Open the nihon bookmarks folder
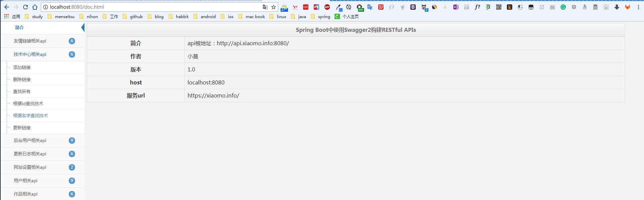Screen dimensions: 644x200 pyautogui.click(x=89, y=16)
